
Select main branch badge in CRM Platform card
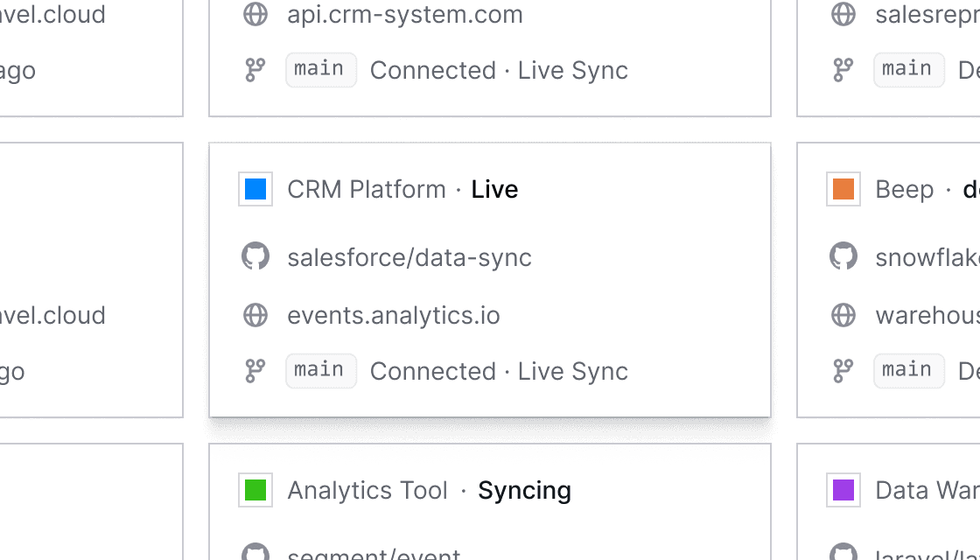click(321, 371)
